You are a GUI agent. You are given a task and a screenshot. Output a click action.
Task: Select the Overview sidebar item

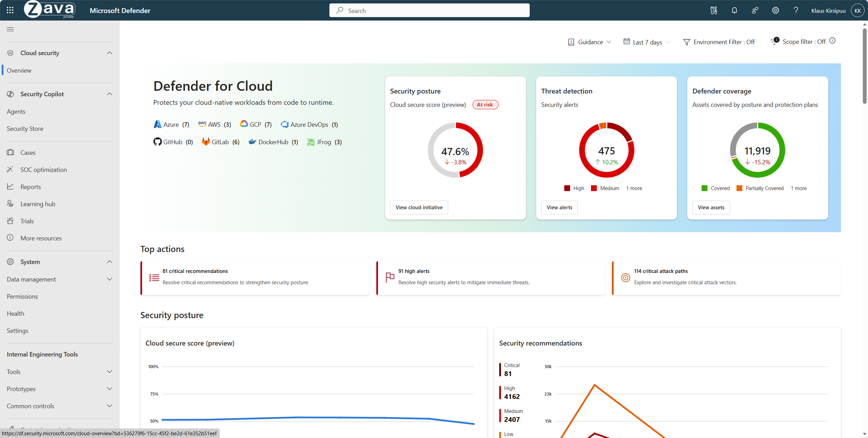19,70
